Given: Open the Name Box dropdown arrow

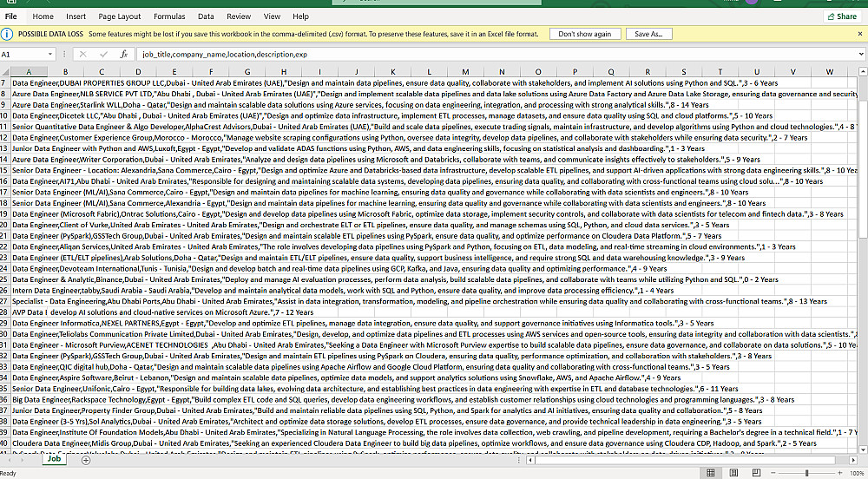Looking at the screenshot, I should tap(50, 54).
